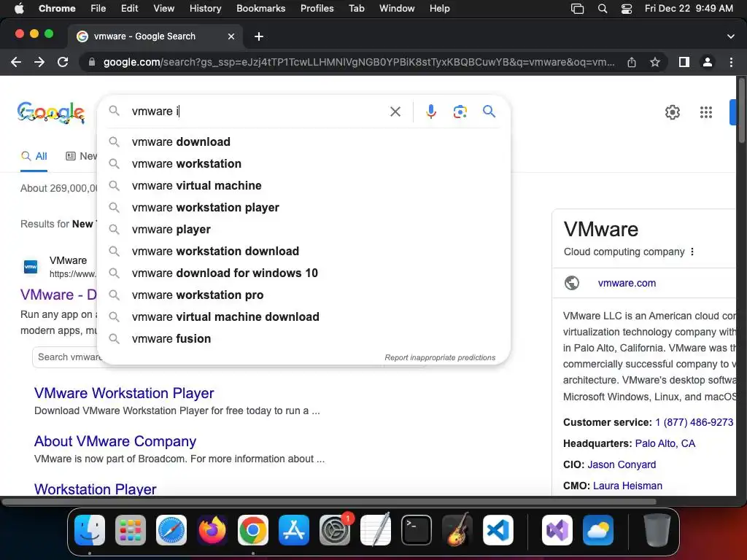Focus the Google search text field
The image size is (747, 560).
tap(258, 112)
